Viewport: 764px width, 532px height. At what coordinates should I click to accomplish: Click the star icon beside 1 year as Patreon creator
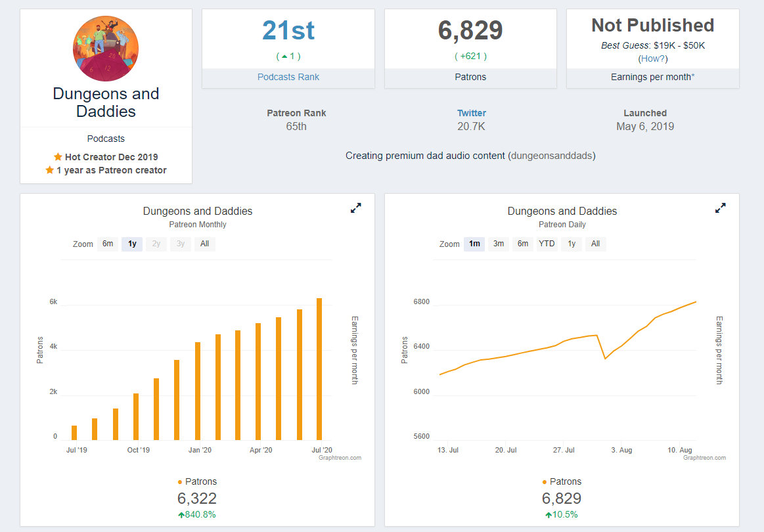point(49,169)
